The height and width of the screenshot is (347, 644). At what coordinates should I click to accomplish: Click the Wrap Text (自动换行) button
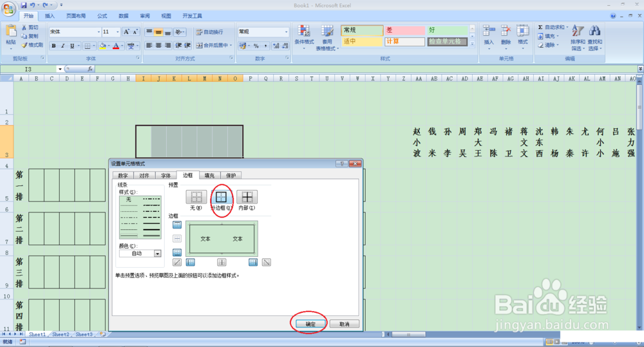[209, 32]
